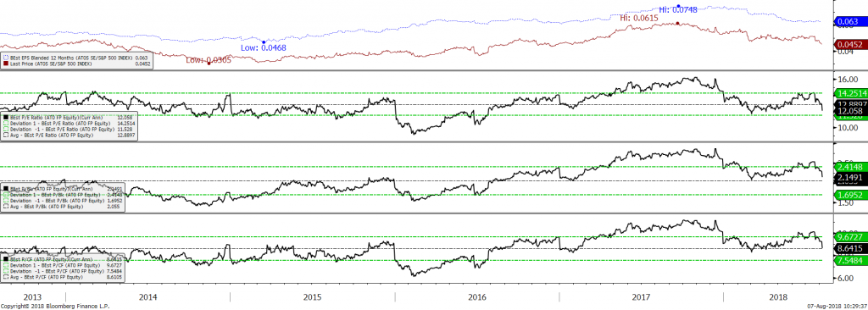The height and width of the screenshot is (310, 868).
Task: Click the green 2.4148 value tag
Action: [850, 167]
